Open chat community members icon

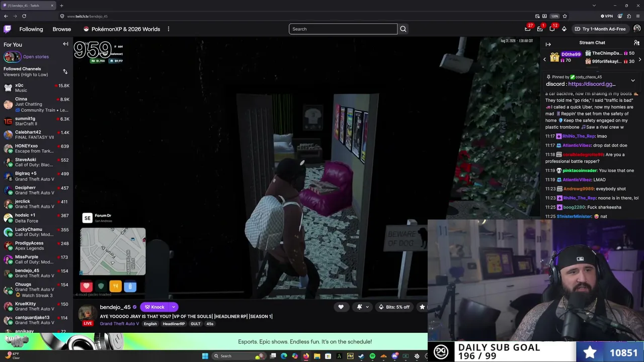coord(636,43)
